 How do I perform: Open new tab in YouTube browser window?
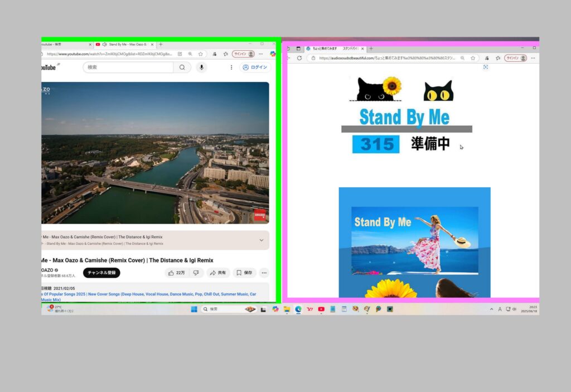tap(161, 45)
